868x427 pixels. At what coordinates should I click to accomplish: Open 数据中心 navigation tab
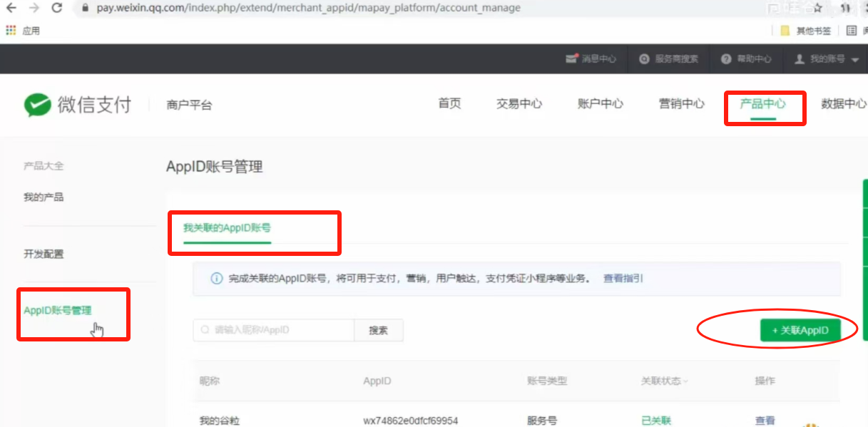tap(844, 103)
